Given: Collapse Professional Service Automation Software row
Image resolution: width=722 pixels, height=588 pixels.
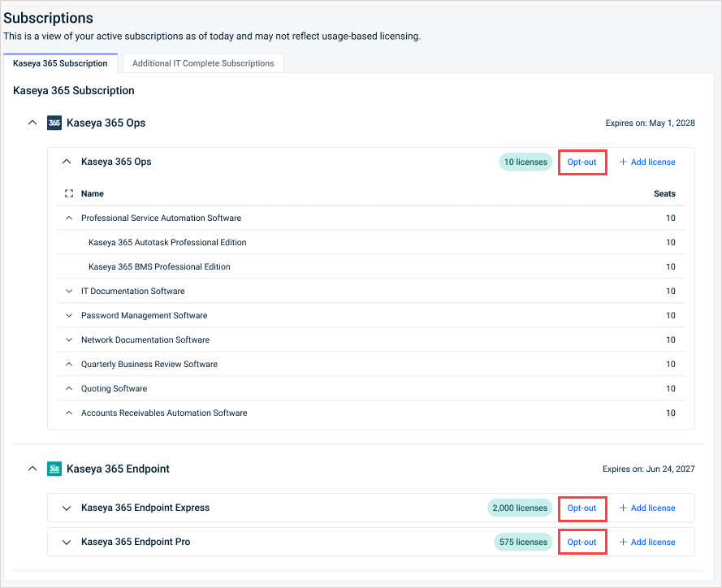Looking at the screenshot, I should tap(69, 218).
